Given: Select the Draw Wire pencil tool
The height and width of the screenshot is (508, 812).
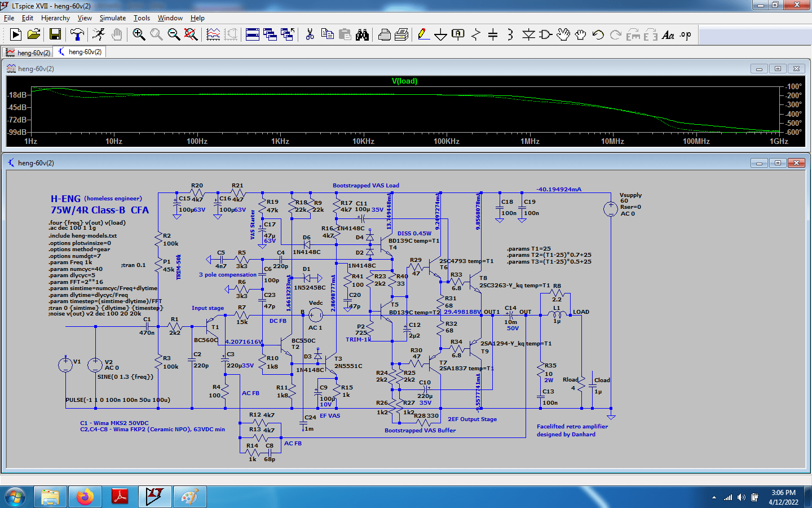Looking at the screenshot, I should 423,35.
